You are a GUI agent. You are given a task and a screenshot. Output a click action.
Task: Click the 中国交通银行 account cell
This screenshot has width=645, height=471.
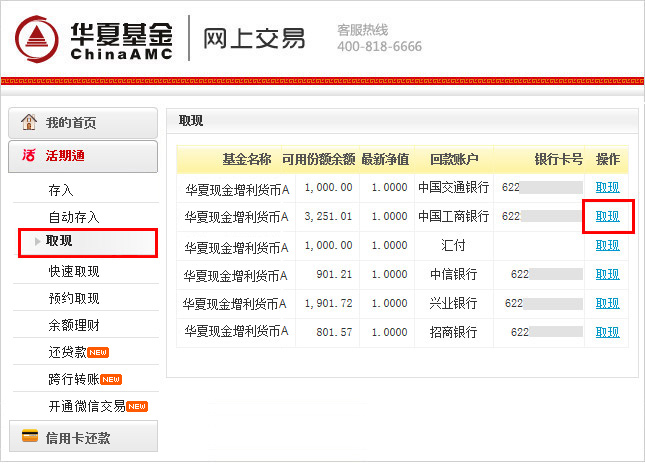[453, 187]
